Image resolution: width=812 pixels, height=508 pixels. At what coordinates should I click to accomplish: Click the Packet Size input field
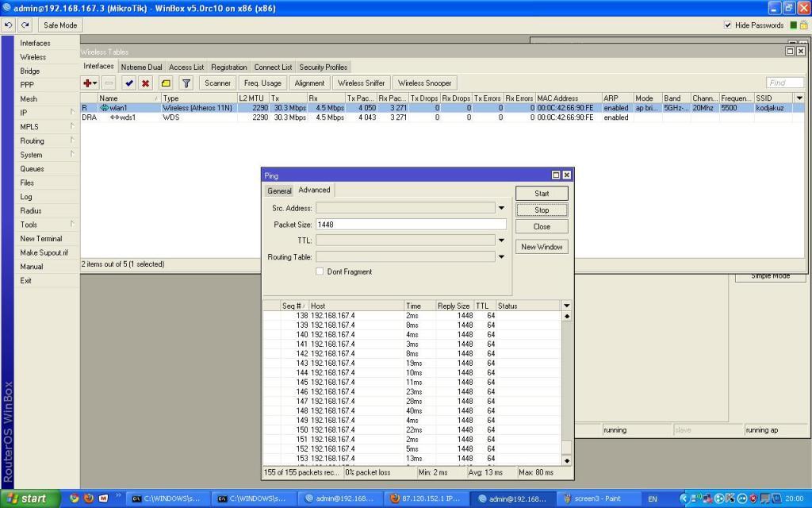click(x=411, y=225)
